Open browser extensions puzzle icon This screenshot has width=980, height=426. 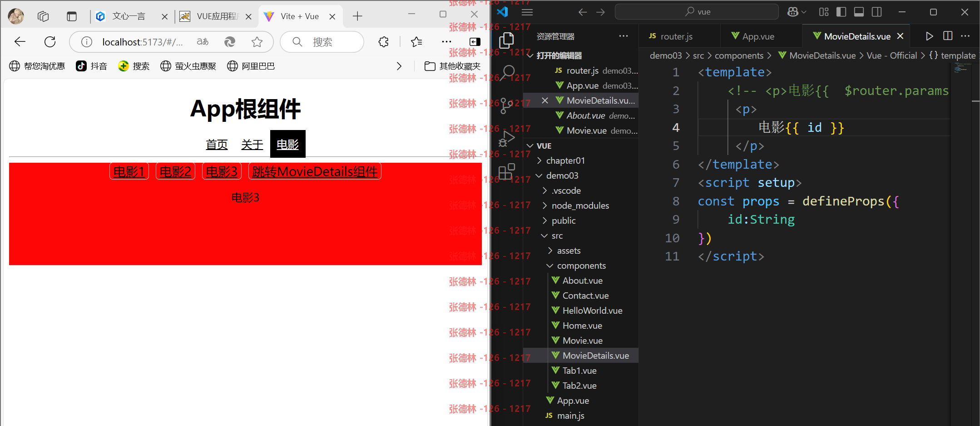coord(384,42)
